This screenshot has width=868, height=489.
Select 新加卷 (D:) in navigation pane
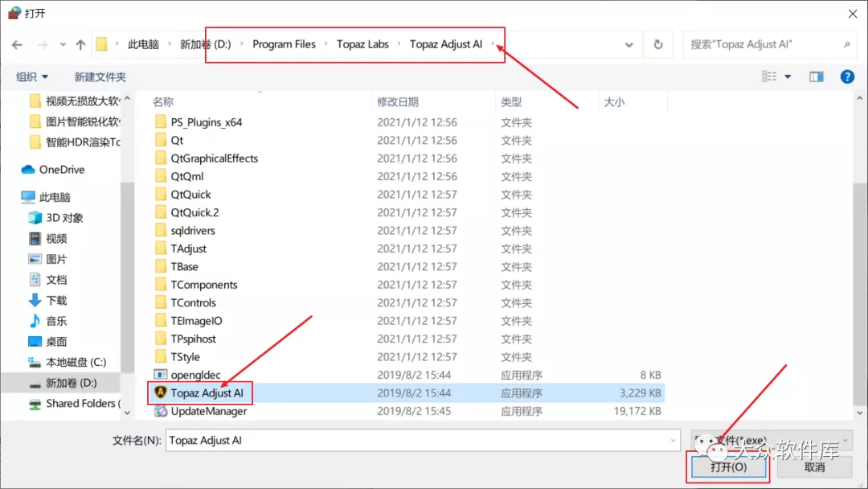pyautogui.click(x=71, y=383)
